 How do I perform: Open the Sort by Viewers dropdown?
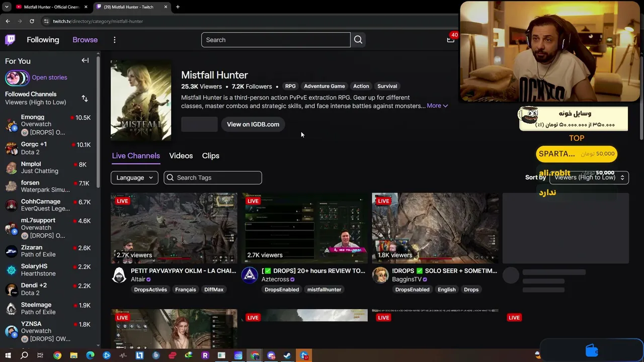[589, 177]
